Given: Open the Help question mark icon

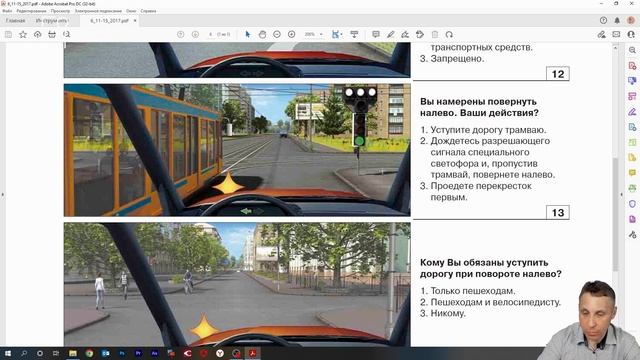Looking at the screenshot, I should coord(603,20).
